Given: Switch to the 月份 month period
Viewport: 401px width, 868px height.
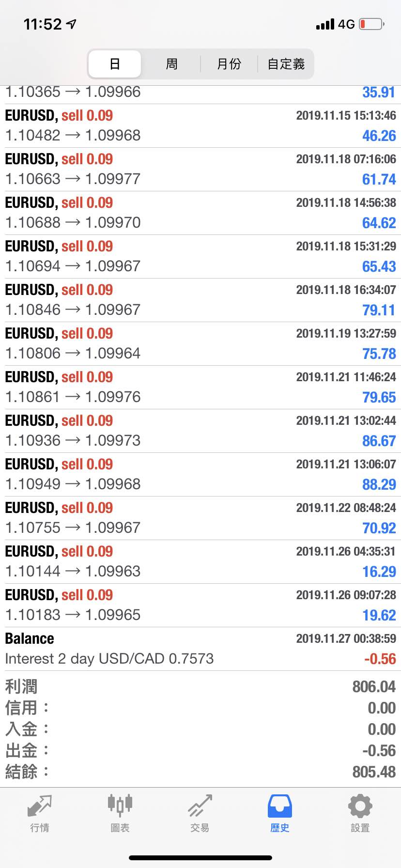Looking at the screenshot, I should (x=229, y=64).
